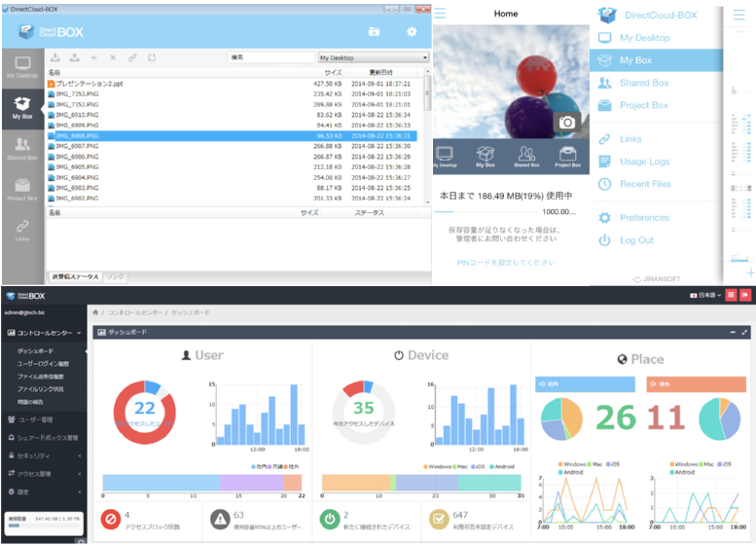The width and height of the screenshot is (756, 545).
Task: Tap the camera icon on Home photo
Action: [567, 122]
